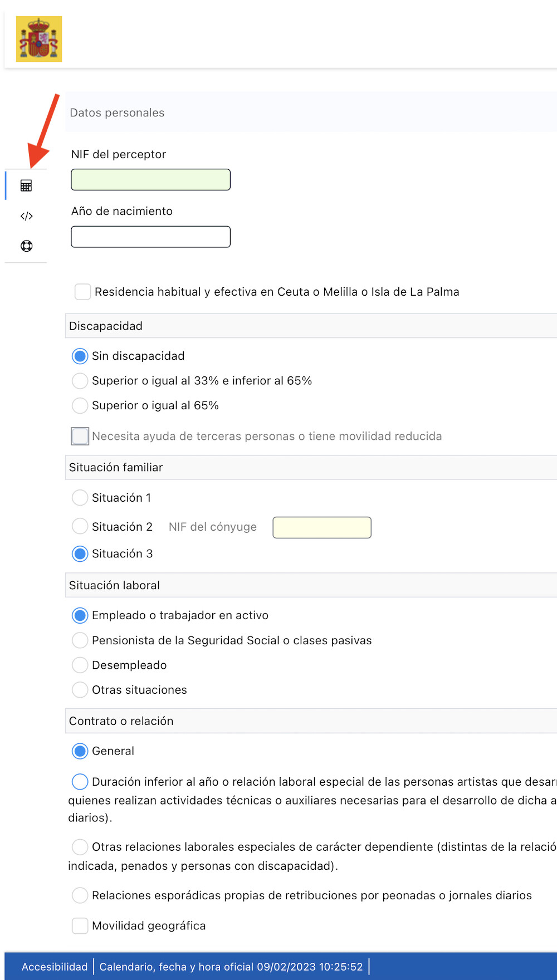
Task: Click the calculator icon in the sidebar
Action: 26,185
